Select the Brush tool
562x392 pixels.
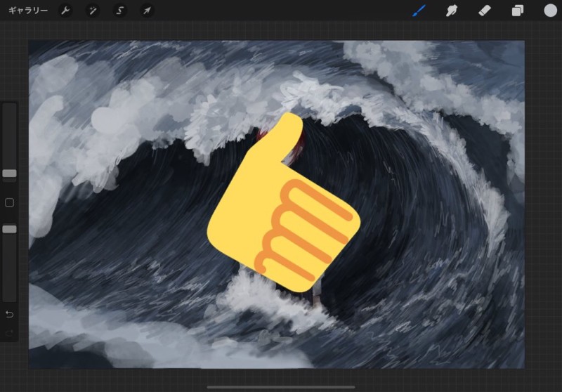click(419, 11)
